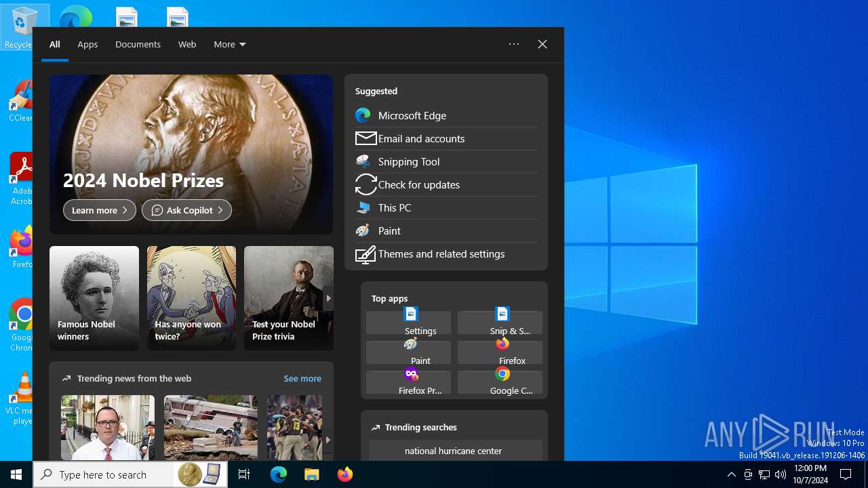The height and width of the screenshot is (488, 868).
Task: Show hidden system tray icons
Action: point(731,474)
